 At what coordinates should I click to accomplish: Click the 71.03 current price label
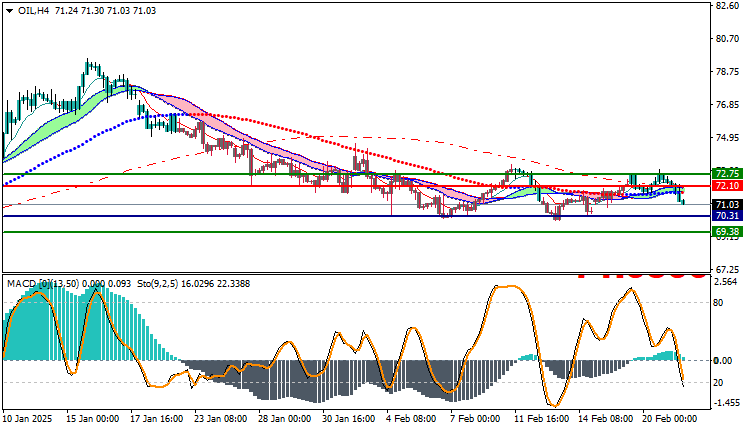pos(727,205)
